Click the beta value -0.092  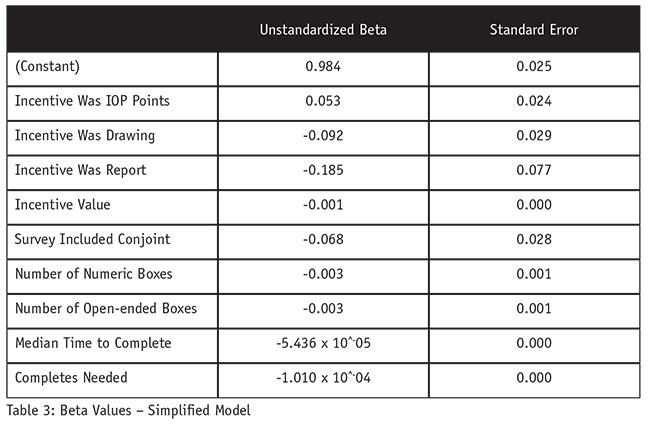(x=323, y=135)
